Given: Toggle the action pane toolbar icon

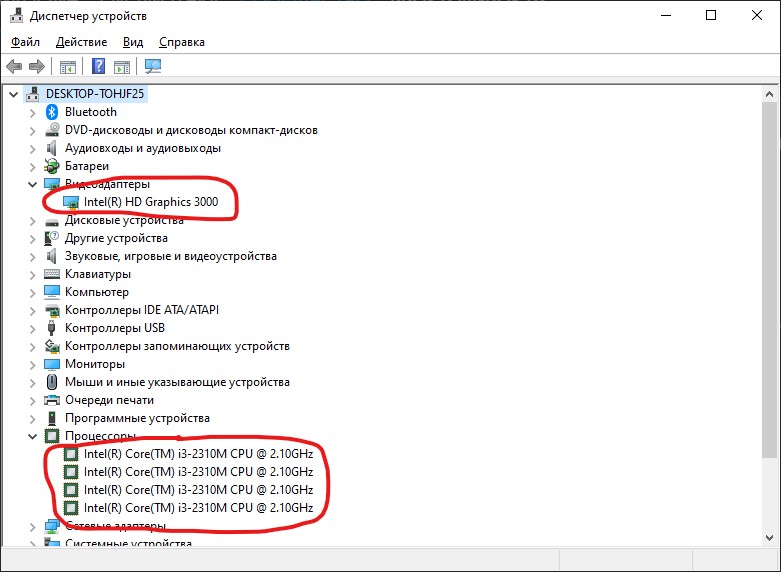Looking at the screenshot, I should click(x=122, y=66).
